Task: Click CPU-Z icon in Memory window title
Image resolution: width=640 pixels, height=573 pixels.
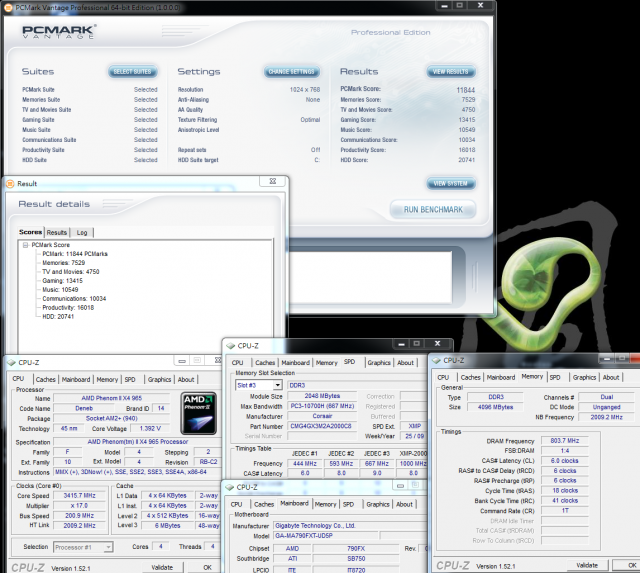Action: (x=437, y=360)
